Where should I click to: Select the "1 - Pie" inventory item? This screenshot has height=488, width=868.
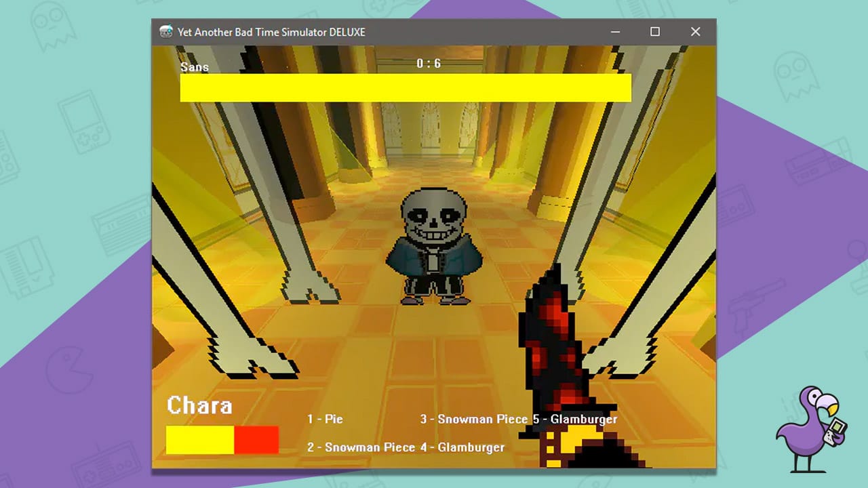(x=324, y=419)
